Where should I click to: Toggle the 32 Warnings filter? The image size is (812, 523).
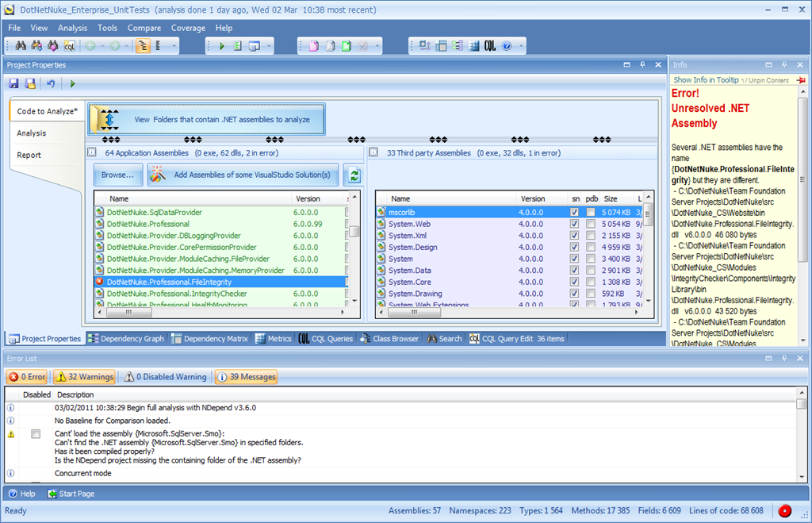pyautogui.click(x=84, y=377)
